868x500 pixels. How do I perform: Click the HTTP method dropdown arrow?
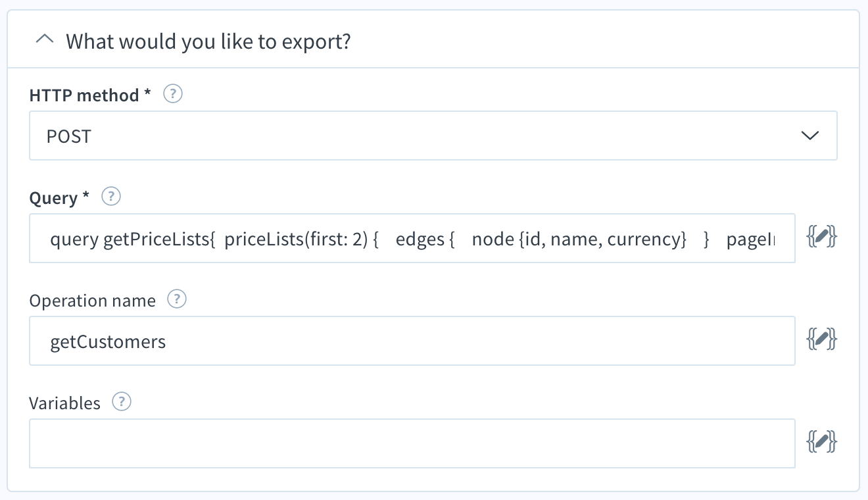(809, 136)
